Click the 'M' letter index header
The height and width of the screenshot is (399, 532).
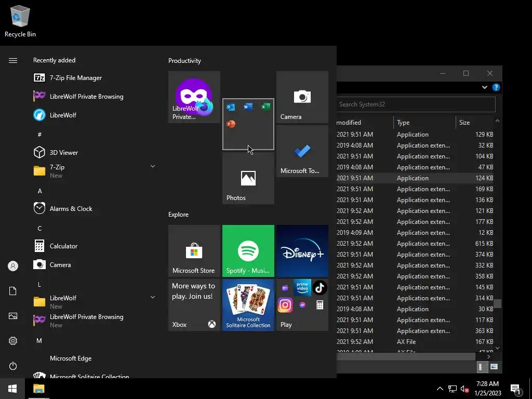39,341
